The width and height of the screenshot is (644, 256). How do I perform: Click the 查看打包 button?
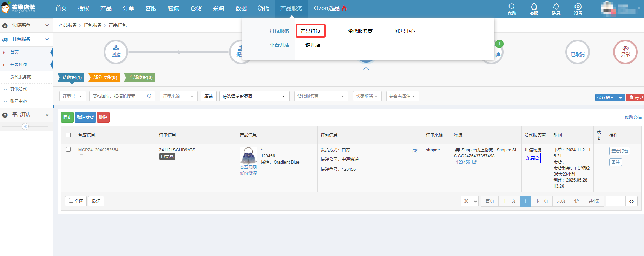(x=620, y=151)
